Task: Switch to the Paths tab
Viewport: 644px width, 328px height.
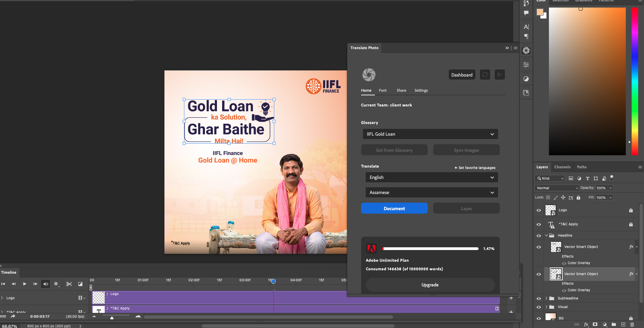Action: tap(582, 167)
